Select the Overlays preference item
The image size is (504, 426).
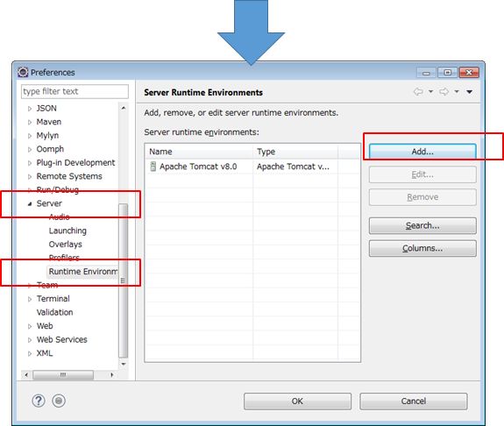tap(65, 245)
